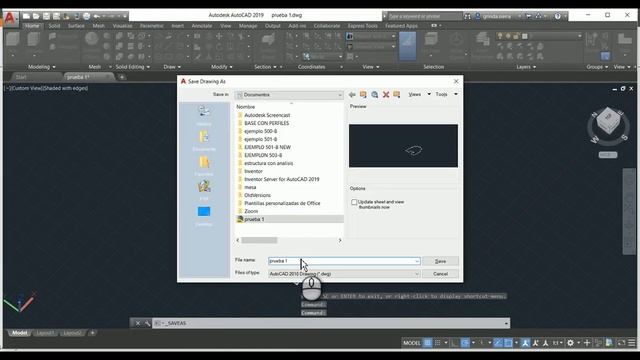
Task: Toggle object snap tracking in status bar
Action: tap(498, 343)
